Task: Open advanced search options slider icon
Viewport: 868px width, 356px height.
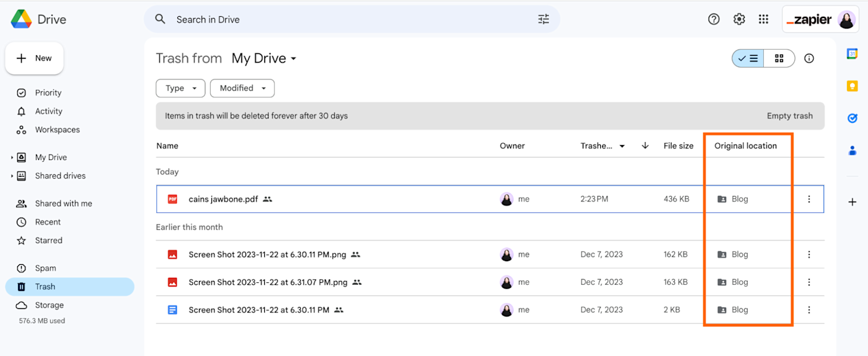Action: pos(544,19)
